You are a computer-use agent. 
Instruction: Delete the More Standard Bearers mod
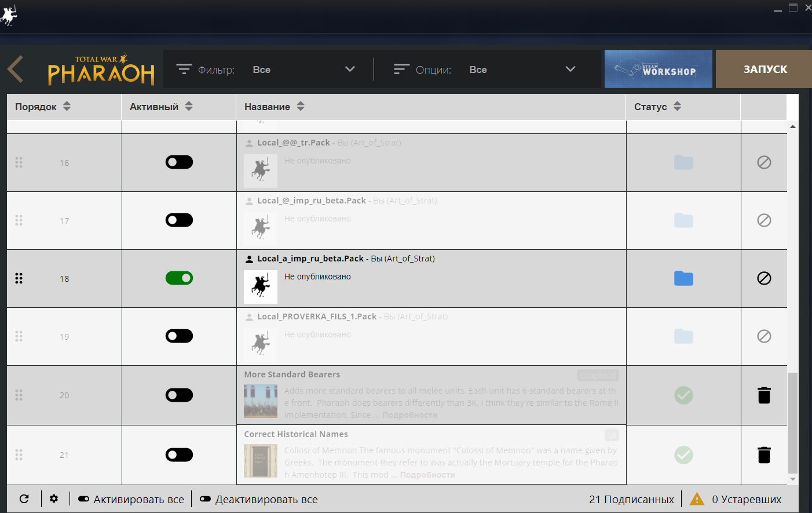[x=764, y=395]
